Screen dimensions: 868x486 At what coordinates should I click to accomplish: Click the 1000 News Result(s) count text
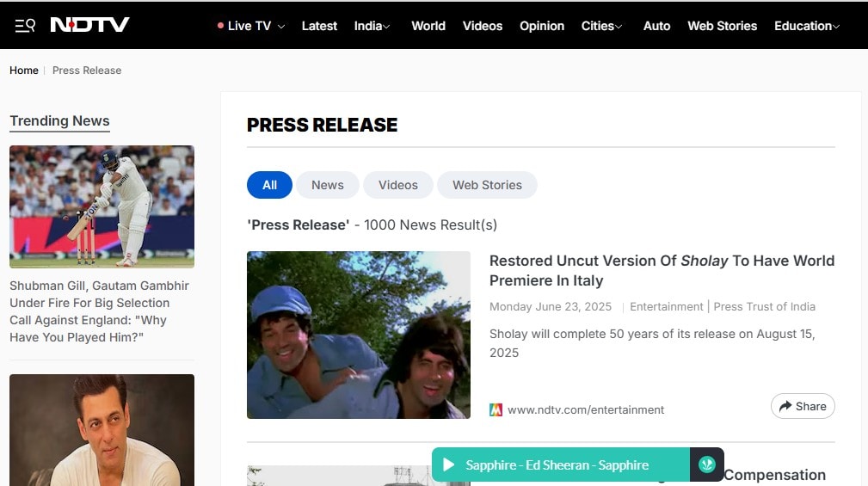pos(431,225)
